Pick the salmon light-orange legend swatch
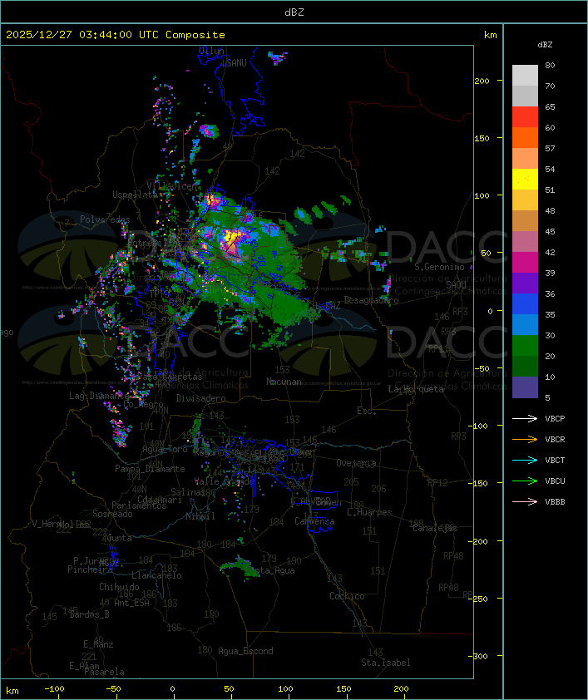 coord(525,159)
